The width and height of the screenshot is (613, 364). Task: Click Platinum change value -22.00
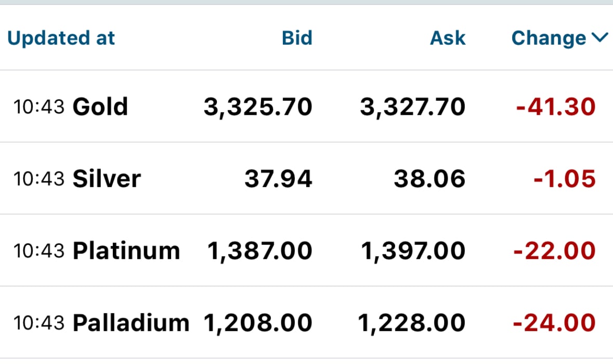click(x=554, y=251)
